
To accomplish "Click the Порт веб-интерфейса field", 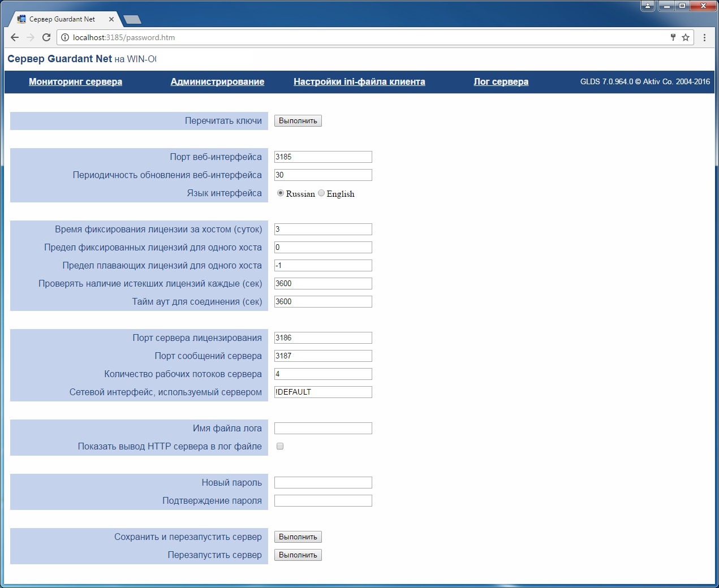I will click(x=323, y=157).
